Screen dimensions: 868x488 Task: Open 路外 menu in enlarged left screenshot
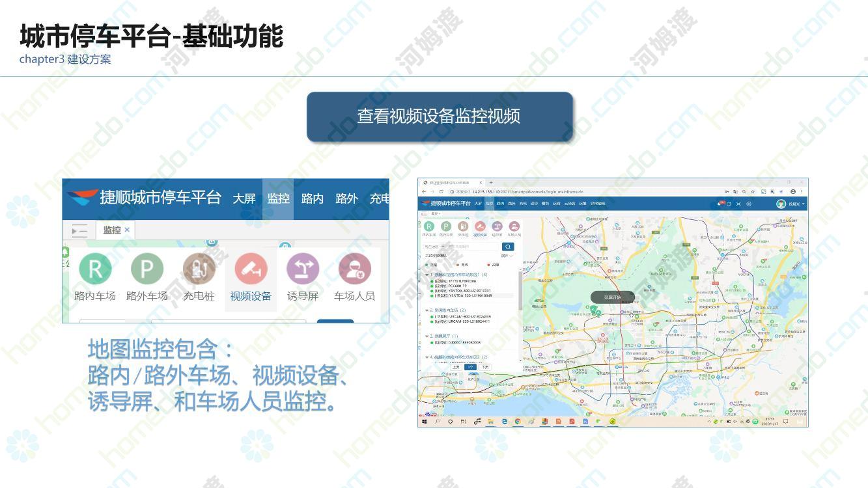pyautogui.click(x=346, y=198)
